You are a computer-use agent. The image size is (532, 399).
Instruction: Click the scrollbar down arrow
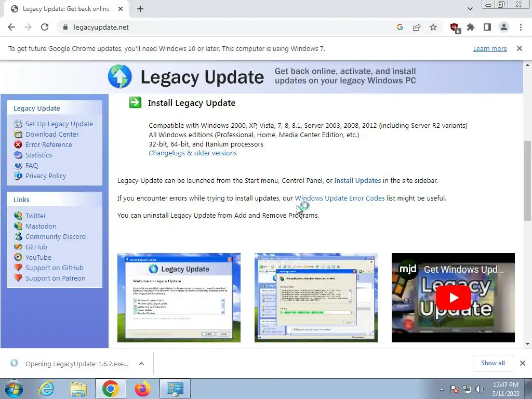point(527,344)
